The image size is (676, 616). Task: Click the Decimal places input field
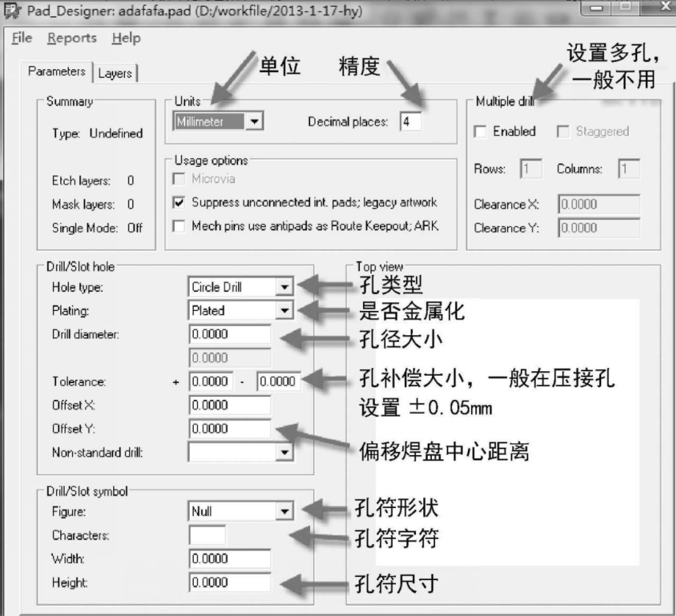tap(410, 121)
